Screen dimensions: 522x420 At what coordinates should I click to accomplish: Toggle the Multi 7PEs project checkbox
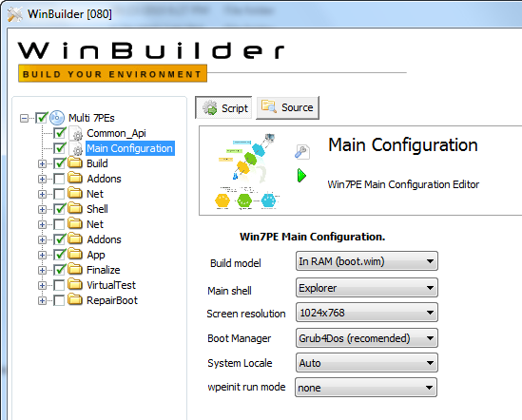point(42,118)
